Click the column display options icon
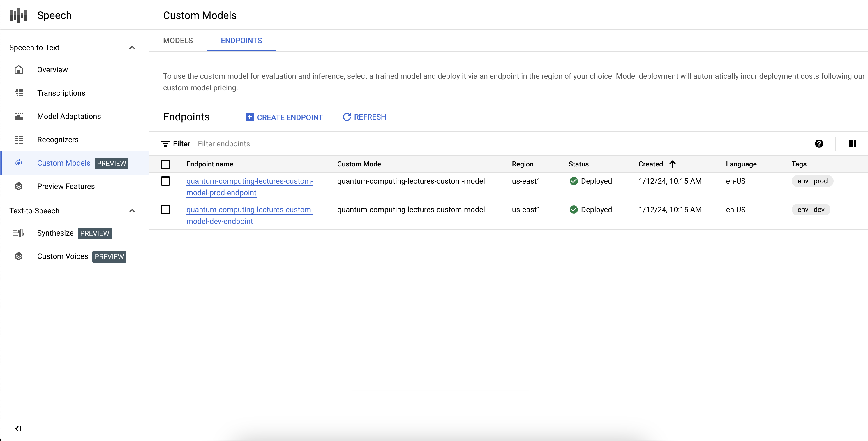The image size is (868, 441). point(852,143)
